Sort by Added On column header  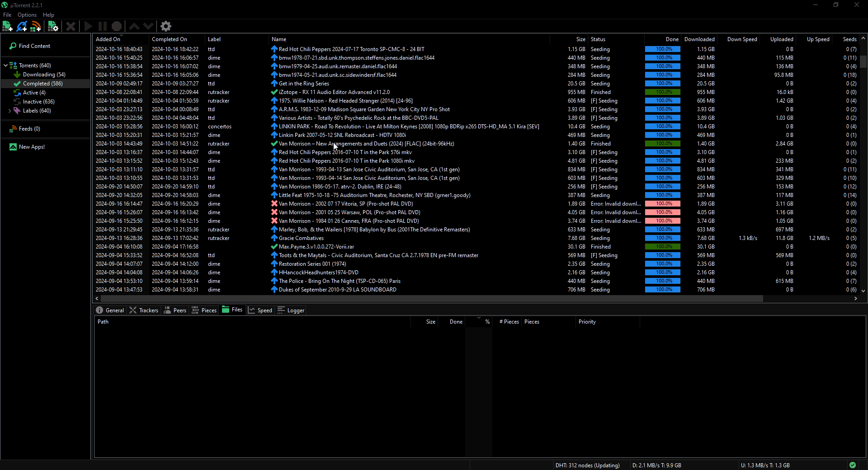121,39
